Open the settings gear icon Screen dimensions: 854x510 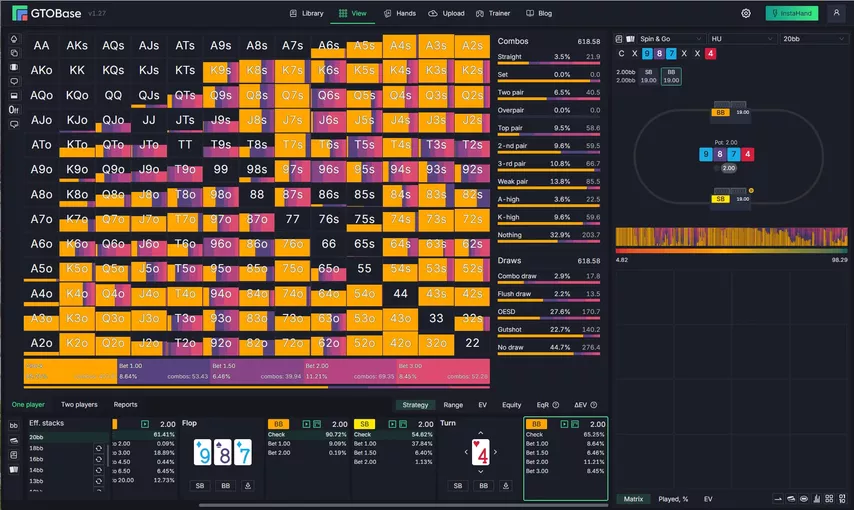[x=746, y=14]
